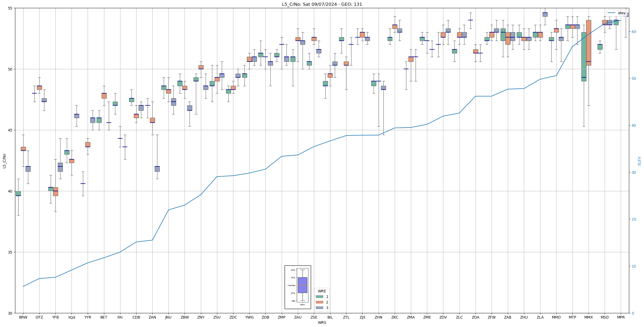The width and height of the screenshot is (644, 327).
Task: Click the ZMA station tick label
Action: [411, 317]
